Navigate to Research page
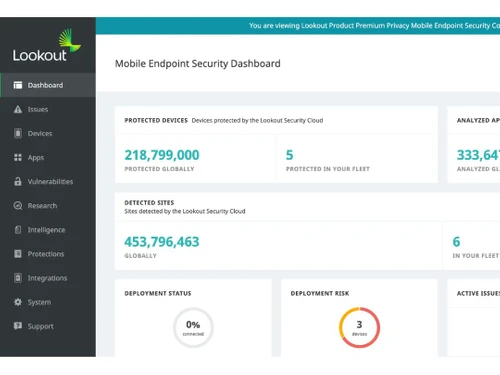Screen dimensions: 500x375 tap(48, 206)
